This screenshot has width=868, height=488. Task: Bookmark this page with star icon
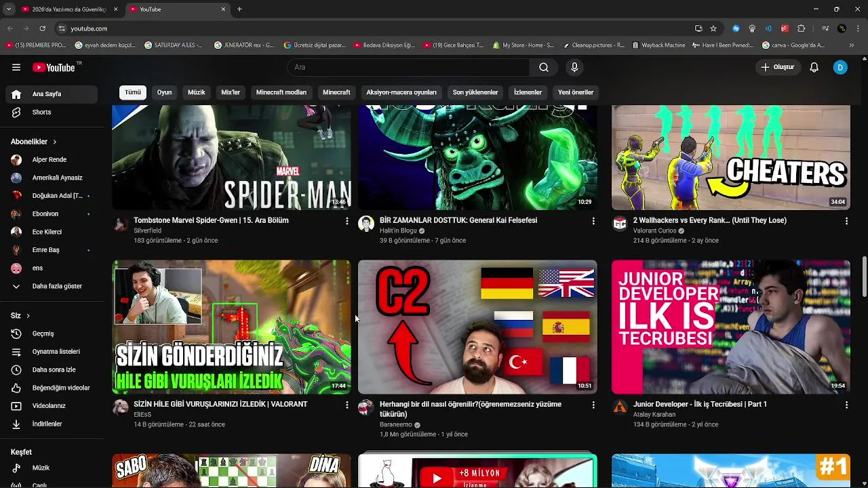coord(713,28)
